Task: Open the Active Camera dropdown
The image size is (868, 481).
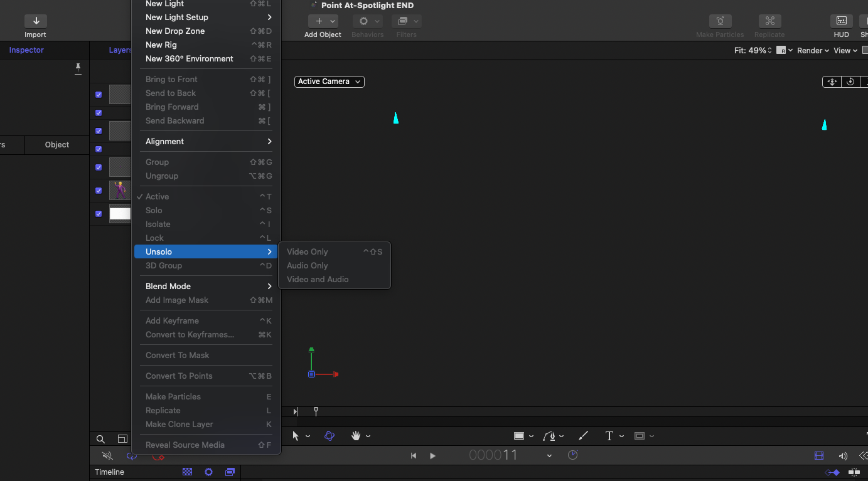Action: click(330, 82)
